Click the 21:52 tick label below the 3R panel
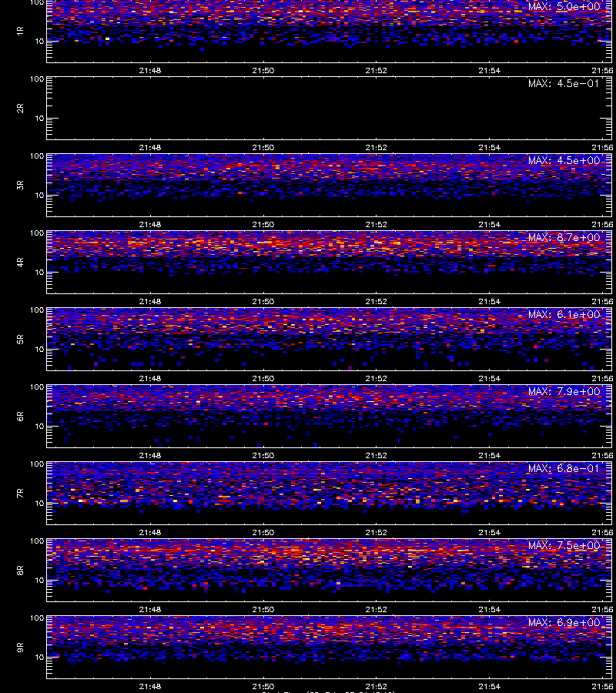This screenshot has height=693, width=616. 377,225
